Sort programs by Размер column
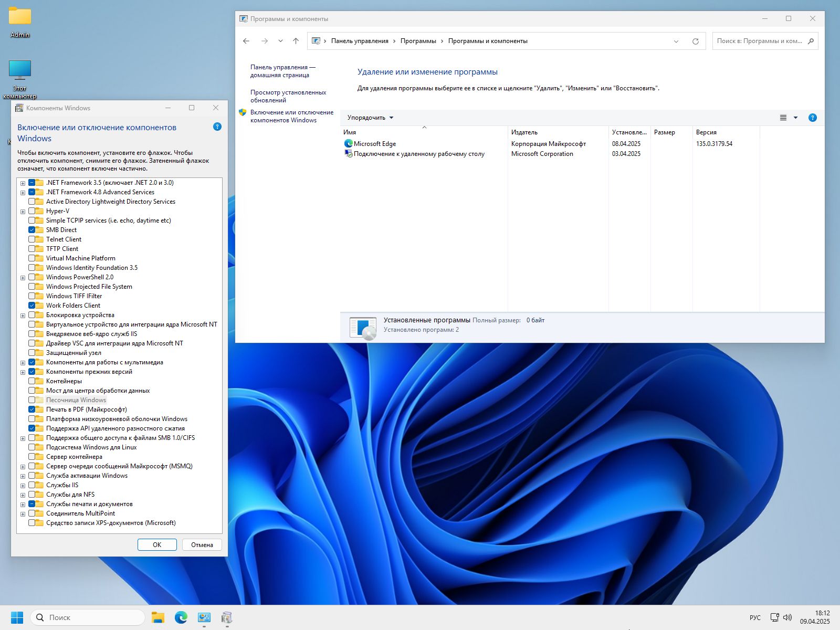The height and width of the screenshot is (630, 840). (671, 132)
